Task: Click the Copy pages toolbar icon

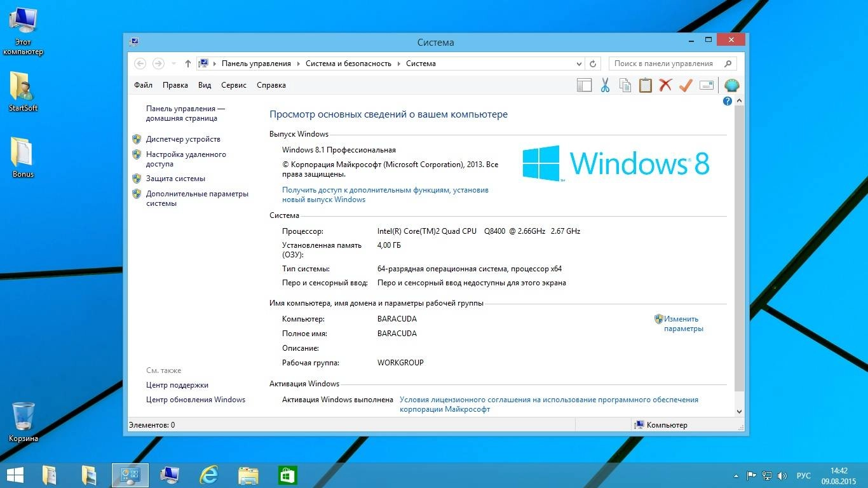Action: pyautogui.click(x=625, y=85)
